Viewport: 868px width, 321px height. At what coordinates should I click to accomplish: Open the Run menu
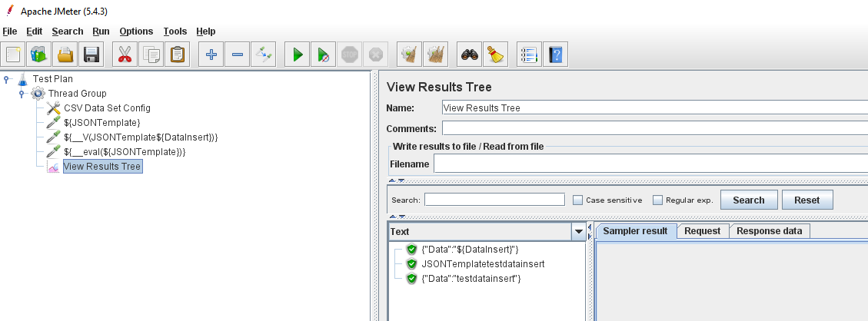tap(101, 31)
